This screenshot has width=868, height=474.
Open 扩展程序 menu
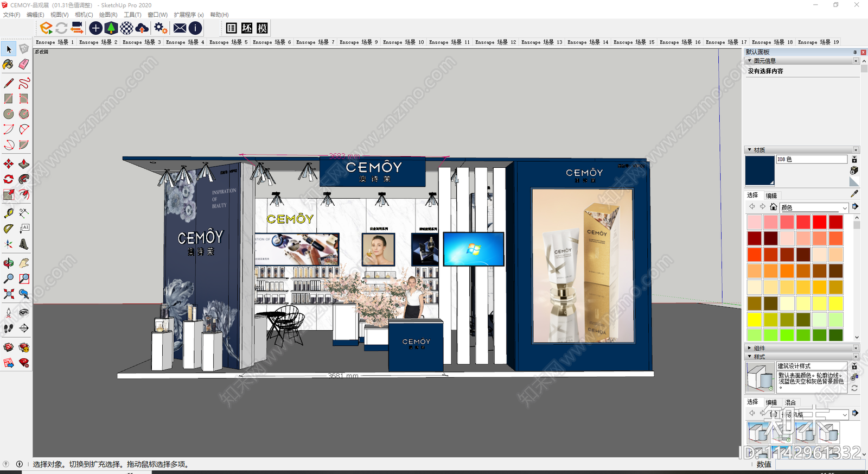click(x=189, y=15)
